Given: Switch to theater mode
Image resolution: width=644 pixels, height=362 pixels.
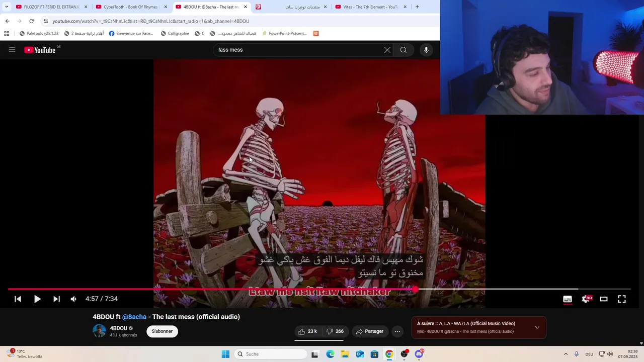Looking at the screenshot, I should (x=604, y=299).
